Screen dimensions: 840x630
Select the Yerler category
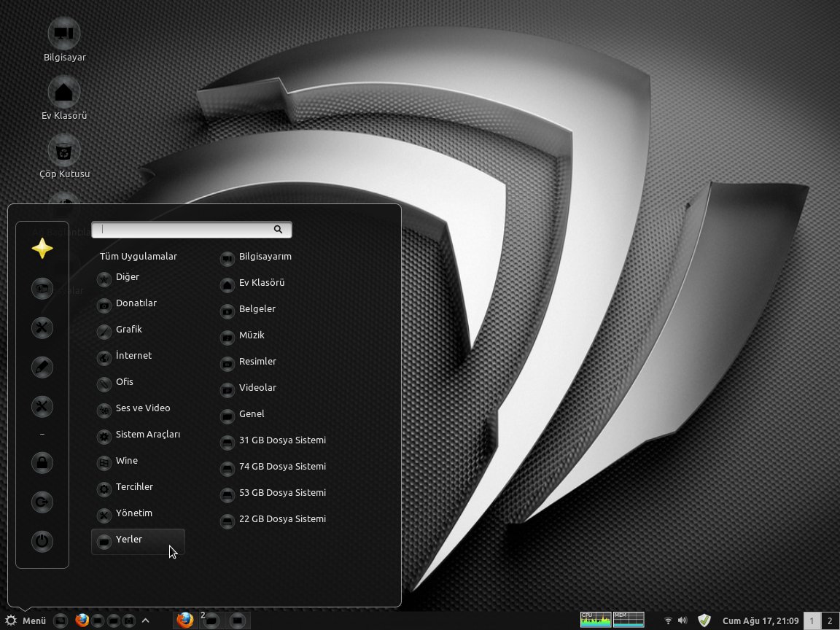pyautogui.click(x=139, y=542)
